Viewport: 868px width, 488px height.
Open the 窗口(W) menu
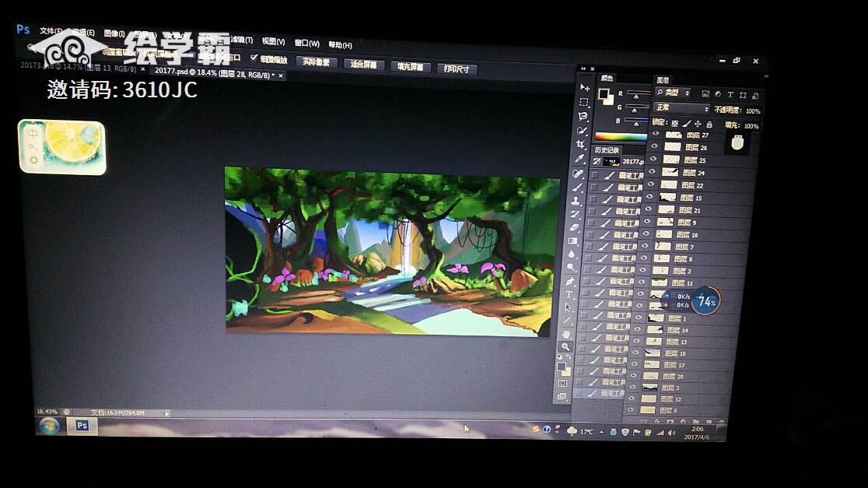pos(306,44)
